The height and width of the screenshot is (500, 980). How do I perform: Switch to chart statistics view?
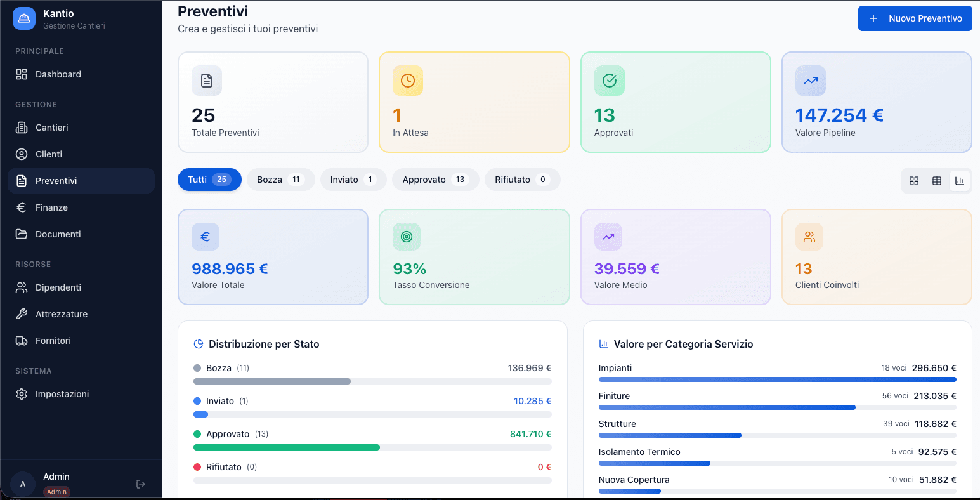(x=960, y=181)
